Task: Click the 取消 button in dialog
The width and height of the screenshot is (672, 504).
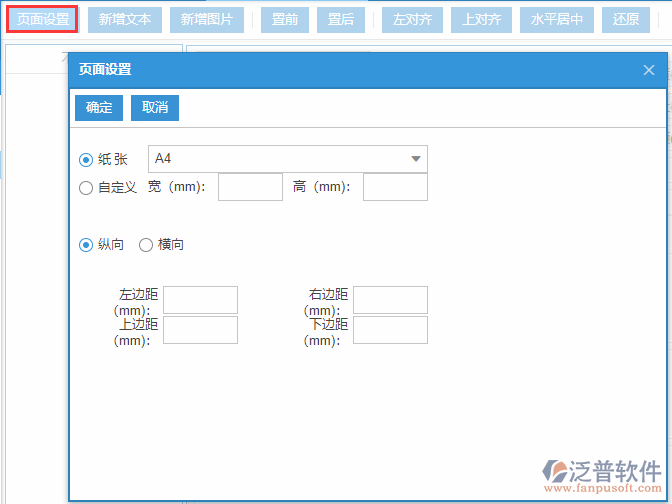Action: coord(155,108)
